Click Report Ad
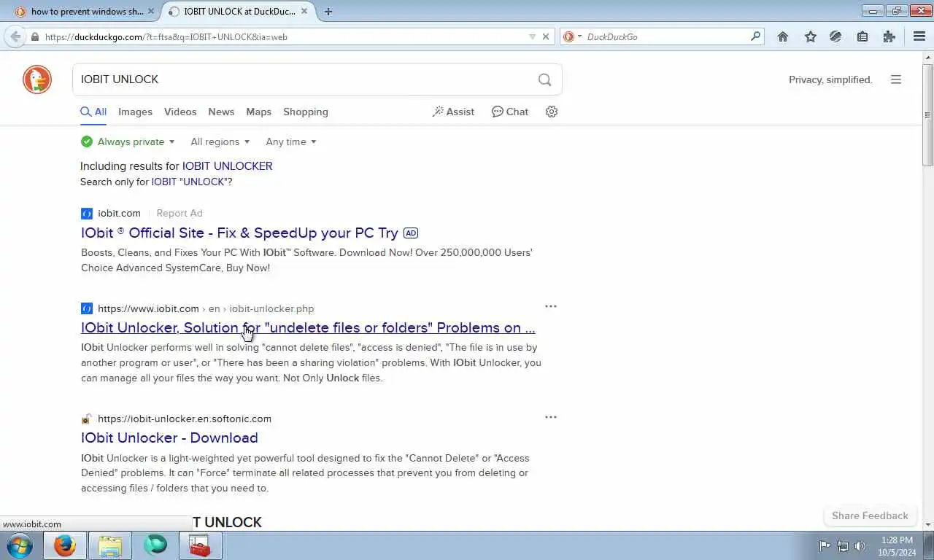The height and width of the screenshot is (560, 934). pos(180,213)
